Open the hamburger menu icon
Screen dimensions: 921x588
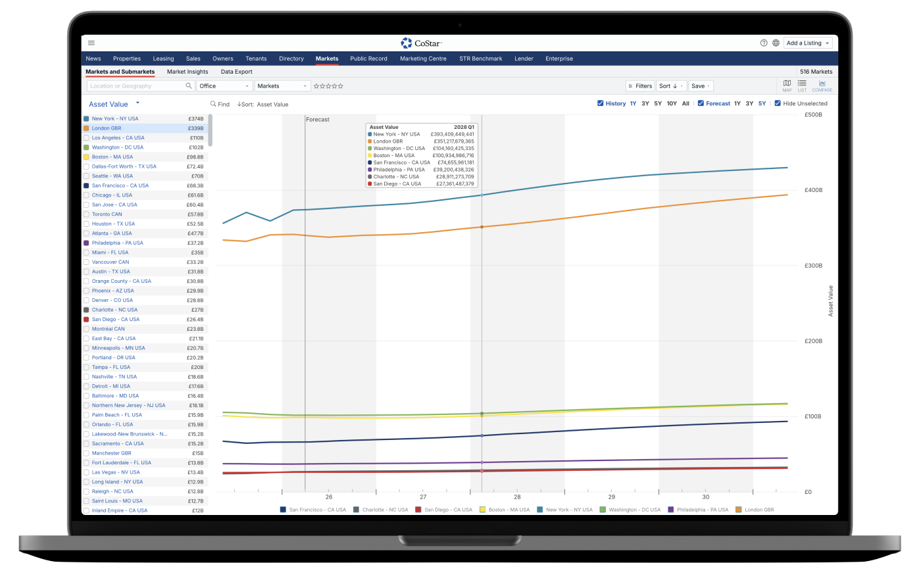(x=91, y=43)
